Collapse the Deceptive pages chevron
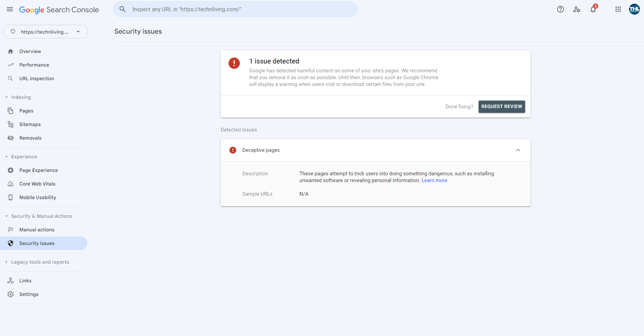644x336 pixels. pos(518,150)
